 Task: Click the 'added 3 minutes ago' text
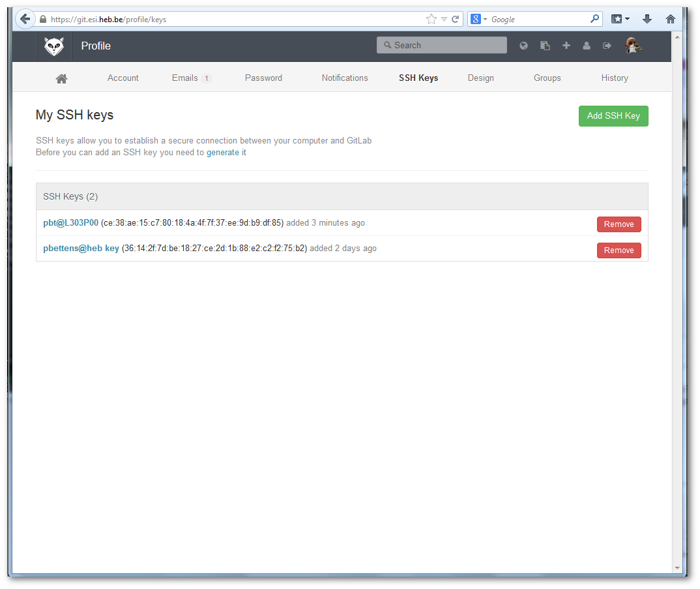[325, 222]
